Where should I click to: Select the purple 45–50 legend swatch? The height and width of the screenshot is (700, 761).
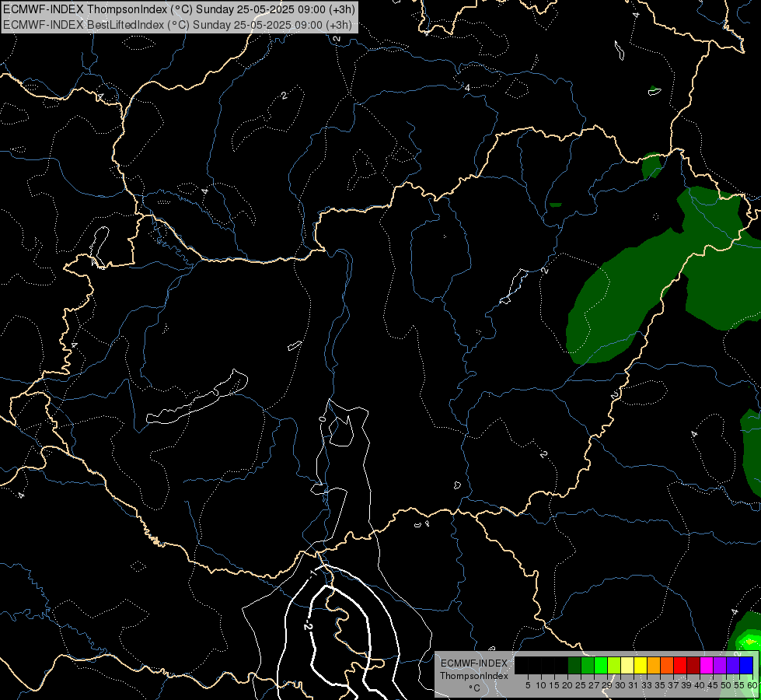click(720, 665)
